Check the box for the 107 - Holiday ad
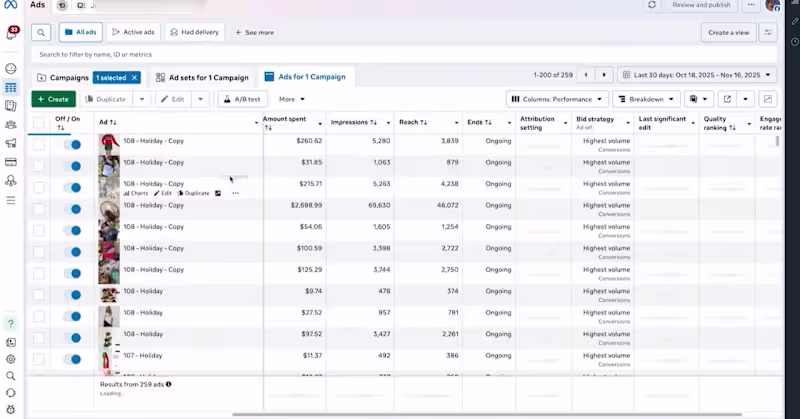 pos(39,359)
